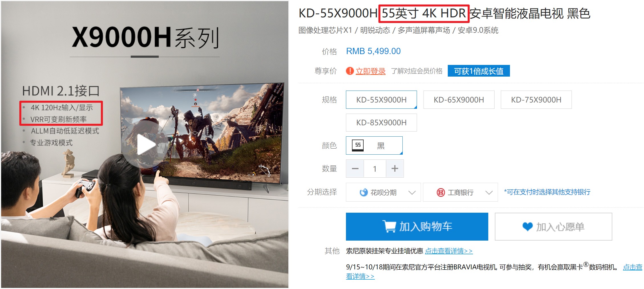The height and width of the screenshot is (289, 644).
Task: Click the heart icon on wishlist button
Action: pos(527,227)
